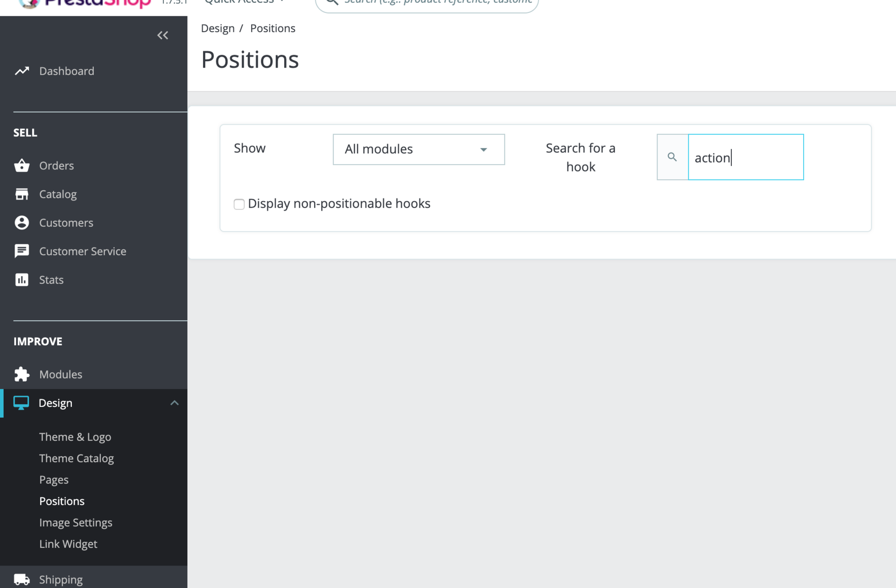896x588 pixels.
Task: Click the Design breadcrumb link
Action: tap(217, 28)
